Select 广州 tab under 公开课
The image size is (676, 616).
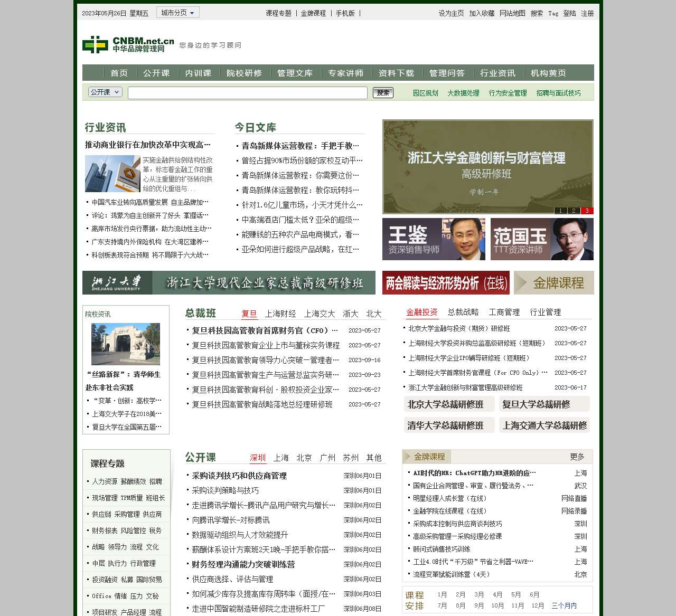(327, 458)
